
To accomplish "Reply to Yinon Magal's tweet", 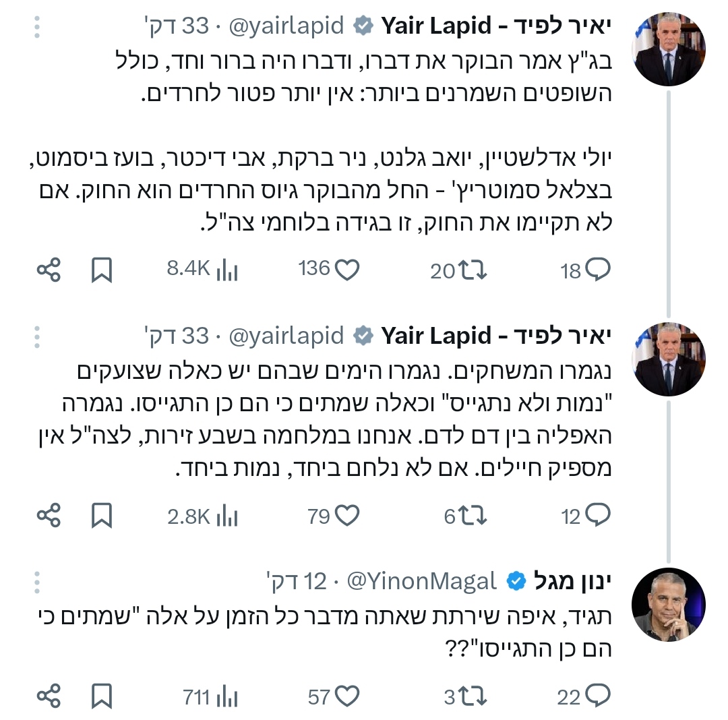I will pos(598,696).
